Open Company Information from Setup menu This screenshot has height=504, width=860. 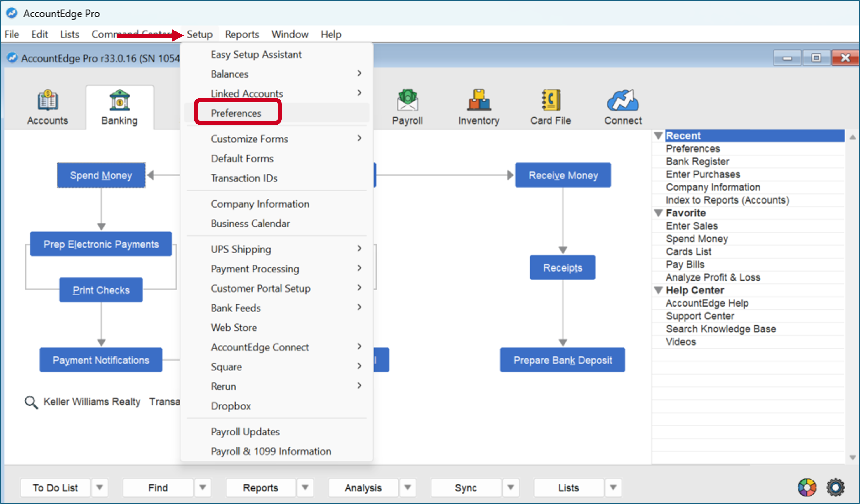(276, 204)
